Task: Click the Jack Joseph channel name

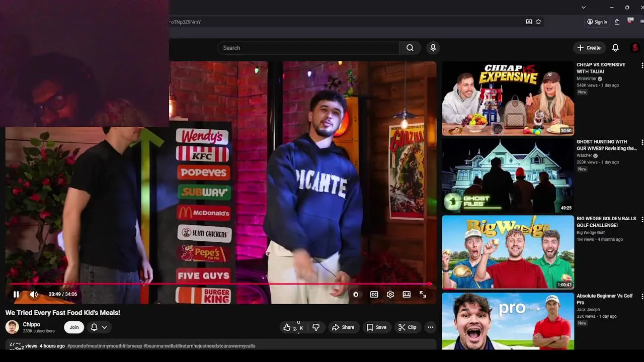Action: pos(588,310)
